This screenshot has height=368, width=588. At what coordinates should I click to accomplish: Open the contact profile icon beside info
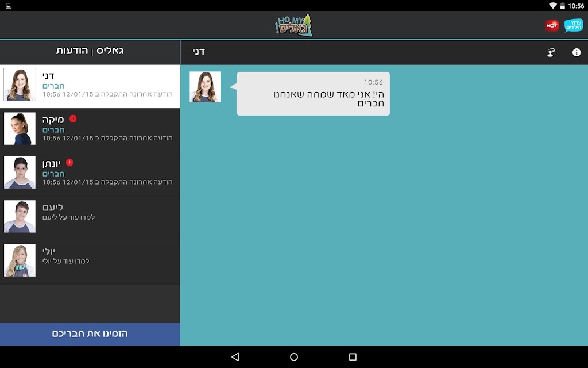(x=551, y=52)
